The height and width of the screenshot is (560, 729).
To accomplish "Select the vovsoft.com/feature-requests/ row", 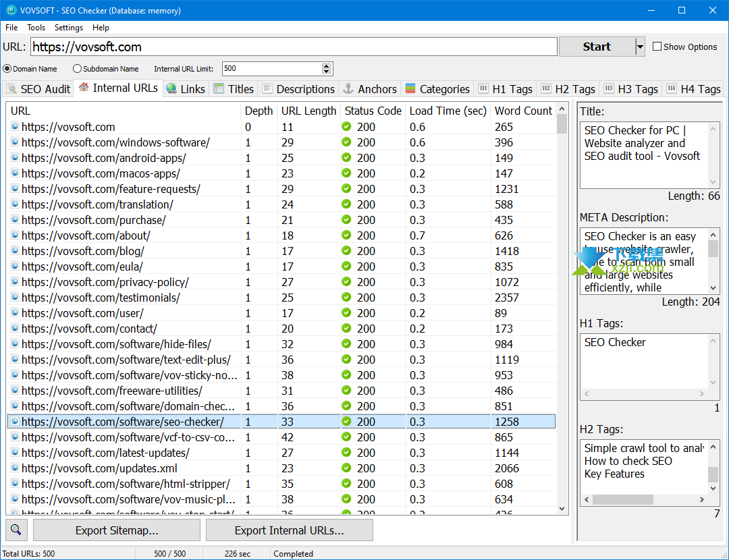I will [x=281, y=189].
